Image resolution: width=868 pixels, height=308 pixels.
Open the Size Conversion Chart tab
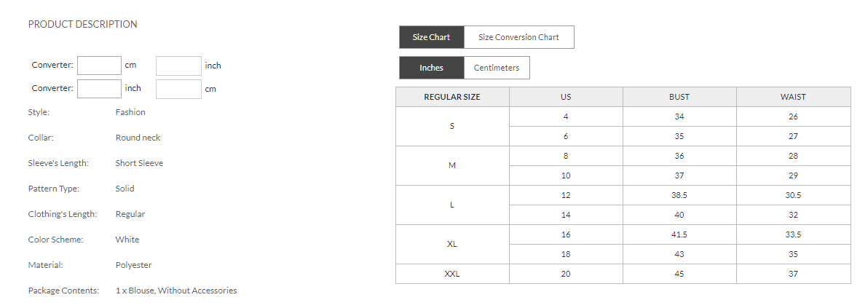(518, 37)
